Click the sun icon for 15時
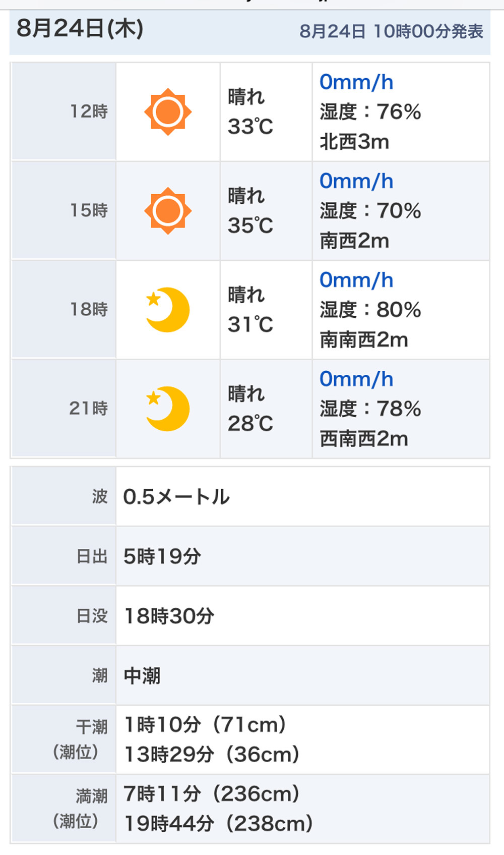504x855 pixels. point(168,211)
